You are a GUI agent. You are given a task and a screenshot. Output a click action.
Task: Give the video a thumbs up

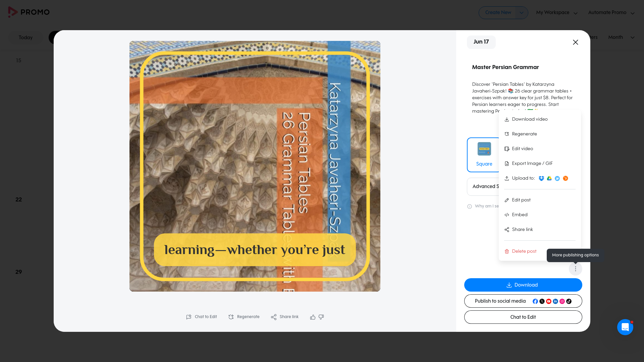click(313, 317)
